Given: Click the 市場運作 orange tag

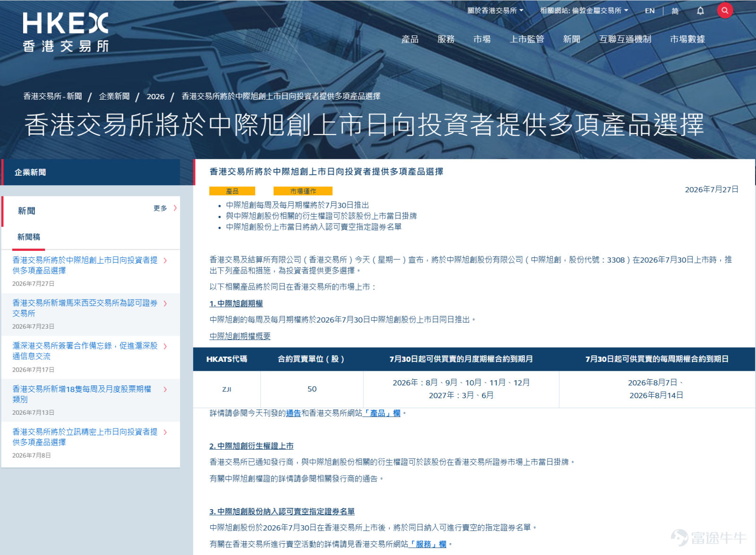Looking at the screenshot, I should coord(303,191).
